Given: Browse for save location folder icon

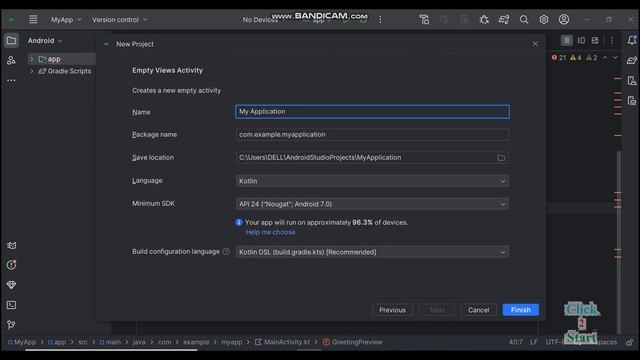Looking at the screenshot, I should click(x=501, y=158).
